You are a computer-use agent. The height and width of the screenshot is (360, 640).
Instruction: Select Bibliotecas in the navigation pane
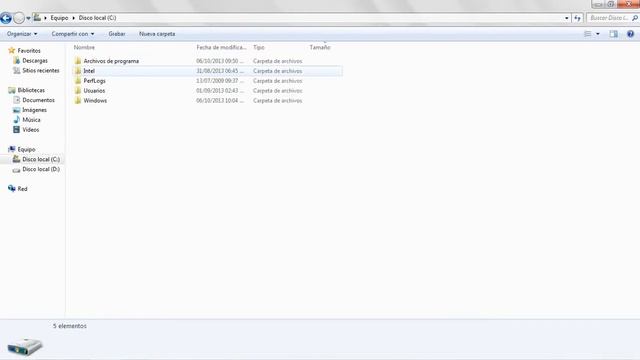point(31,90)
